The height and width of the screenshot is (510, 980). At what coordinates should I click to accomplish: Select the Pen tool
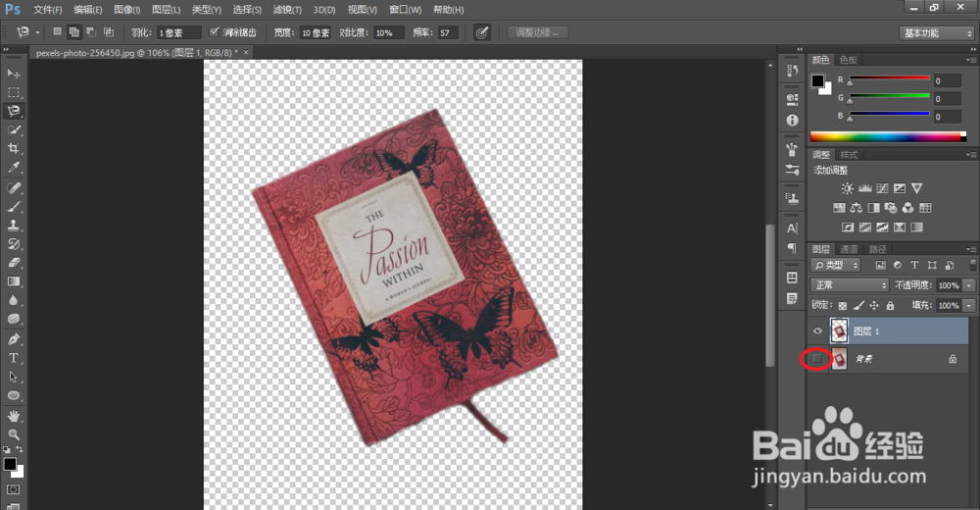(x=13, y=339)
